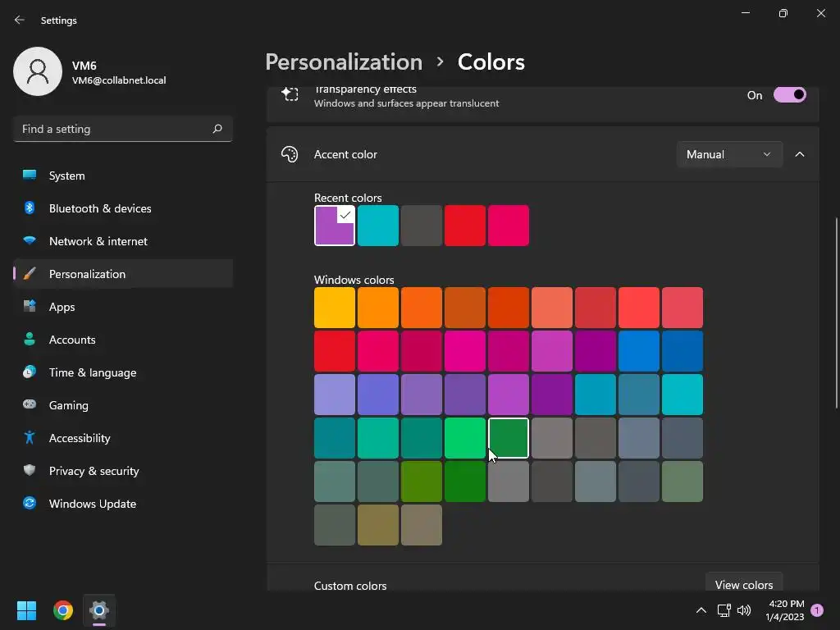Pick the yellow-gold Windows color swatch
Viewport: 840px width, 630px height.
(335, 308)
